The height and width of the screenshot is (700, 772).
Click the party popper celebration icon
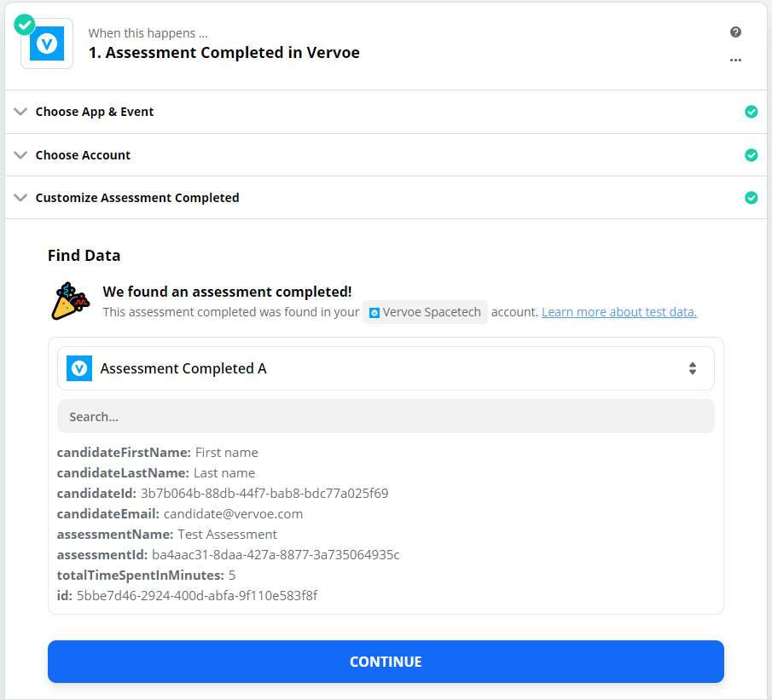tap(70, 301)
